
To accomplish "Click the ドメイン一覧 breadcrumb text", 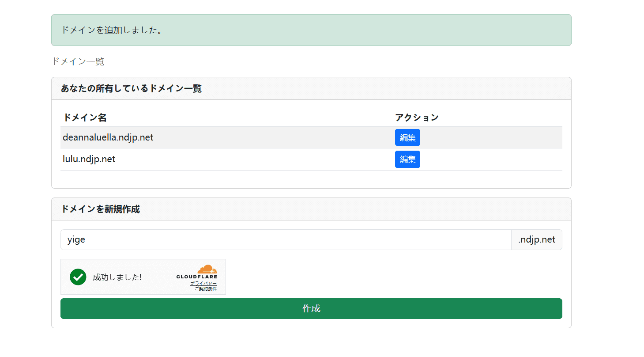I will coord(78,61).
